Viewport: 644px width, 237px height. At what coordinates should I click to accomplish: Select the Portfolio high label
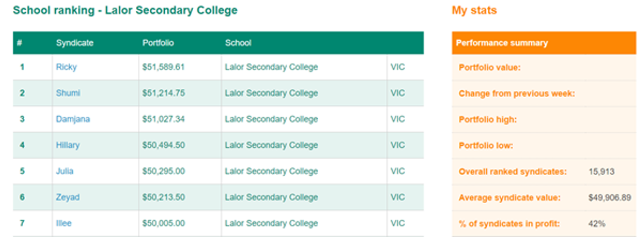488,119
